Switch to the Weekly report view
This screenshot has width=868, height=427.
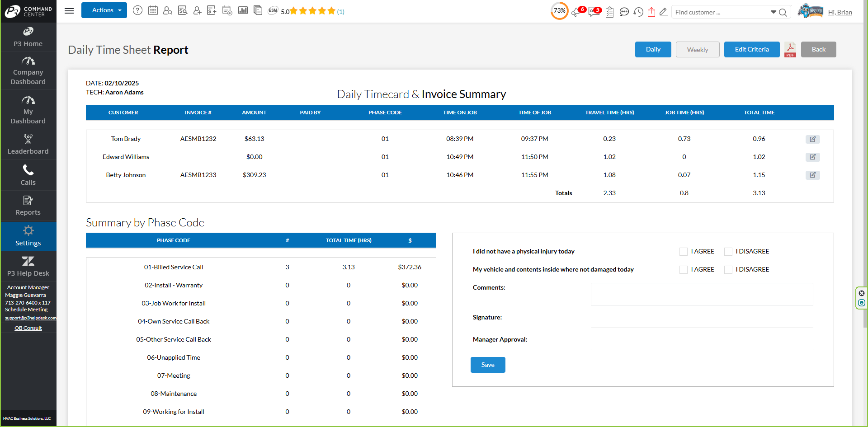click(697, 50)
